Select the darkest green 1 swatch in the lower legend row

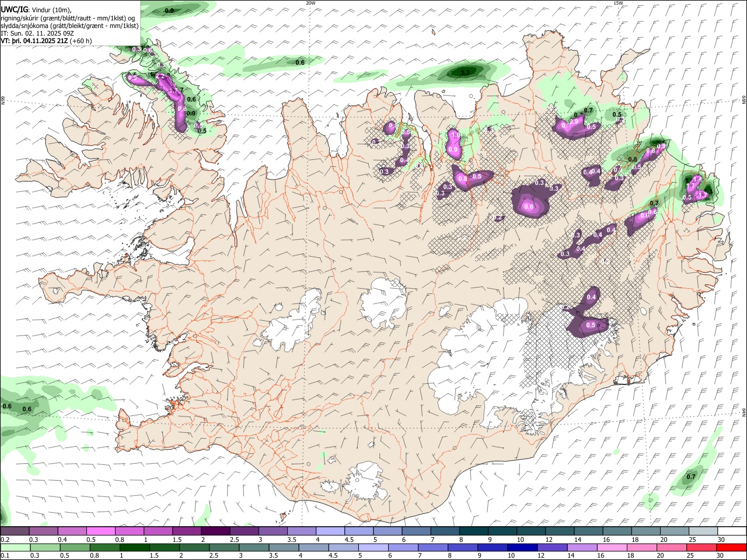tap(134, 547)
